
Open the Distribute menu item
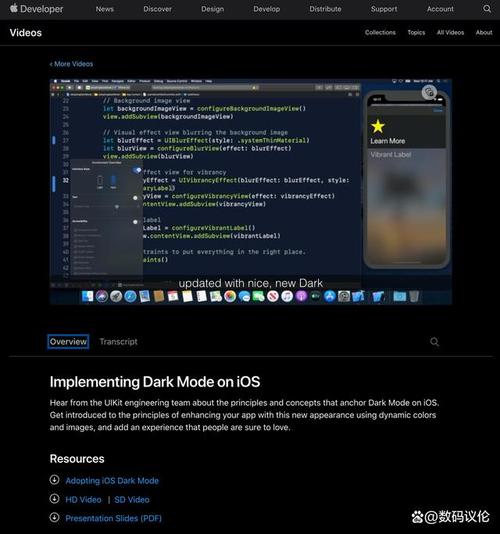(x=325, y=9)
